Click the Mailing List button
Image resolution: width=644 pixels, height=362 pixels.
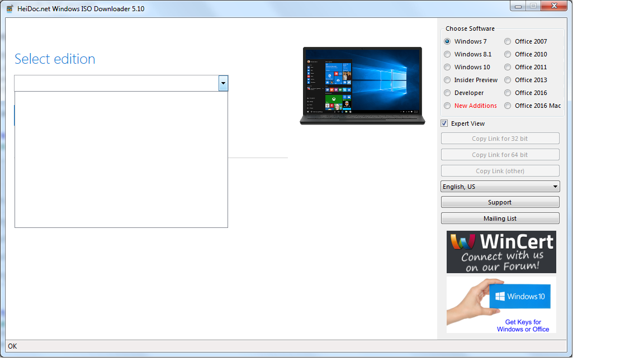(500, 218)
